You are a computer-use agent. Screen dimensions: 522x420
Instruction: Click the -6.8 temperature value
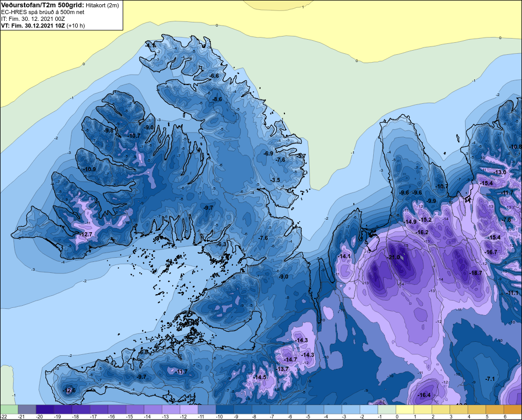(x=144, y=352)
